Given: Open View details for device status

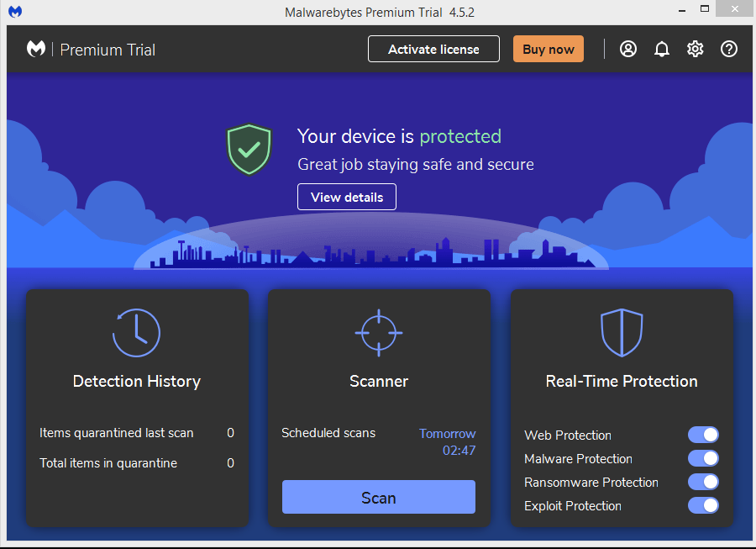Looking at the screenshot, I should pos(347,198).
